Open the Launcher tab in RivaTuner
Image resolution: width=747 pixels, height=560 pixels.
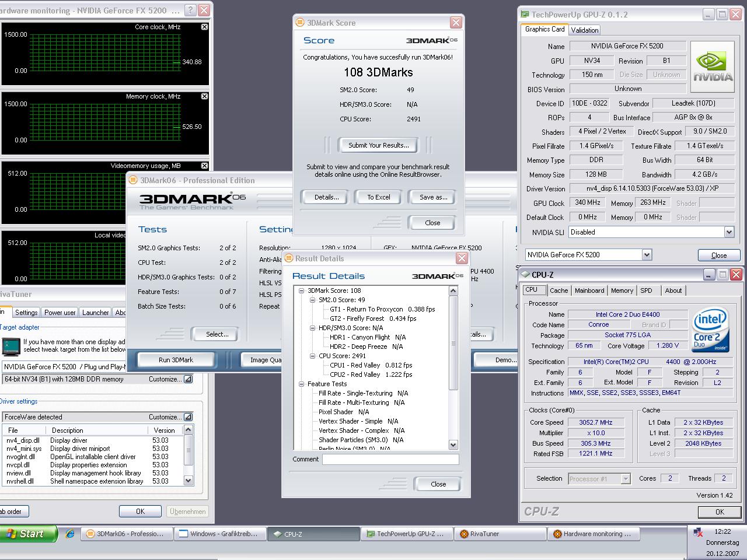point(96,313)
